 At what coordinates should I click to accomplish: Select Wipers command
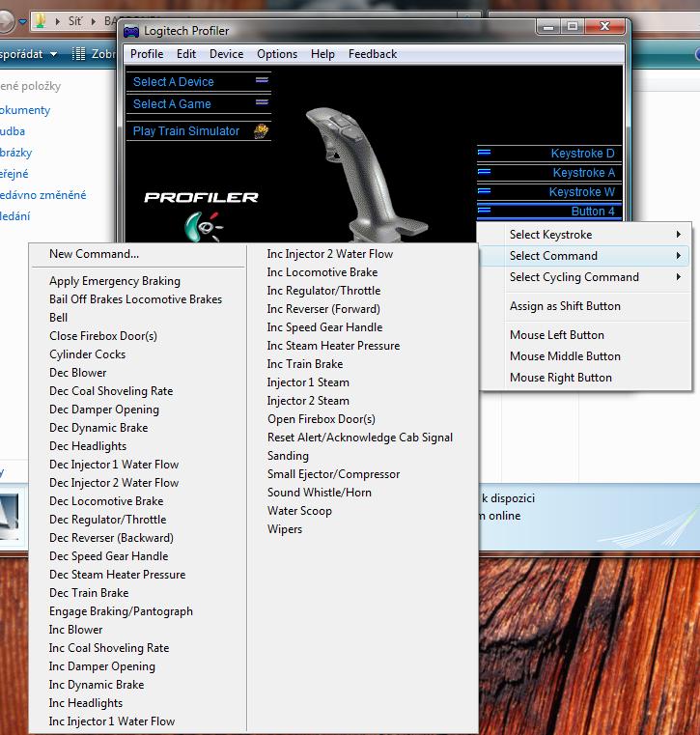(x=285, y=529)
